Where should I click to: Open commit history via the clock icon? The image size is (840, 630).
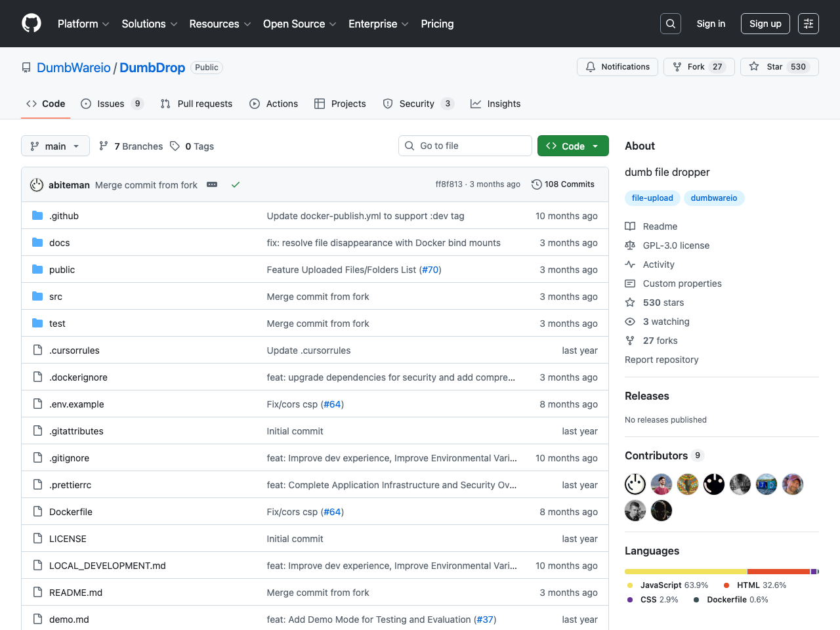(x=537, y=184)
